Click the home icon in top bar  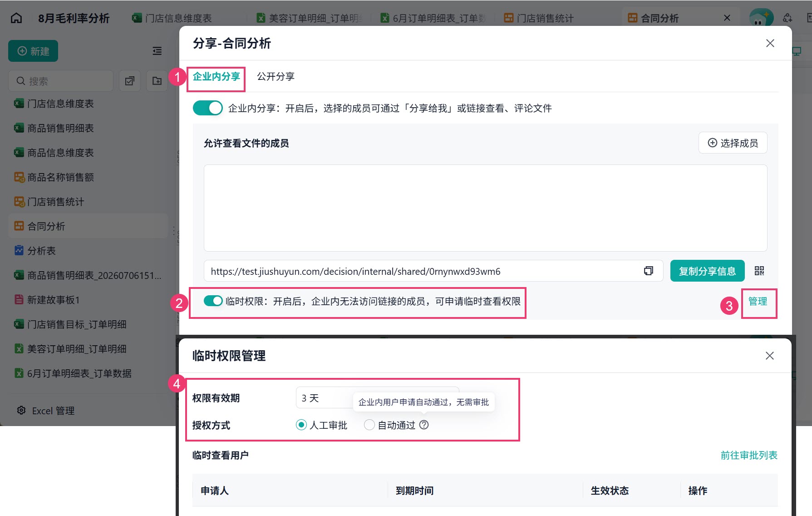click(x=16, y=18)
